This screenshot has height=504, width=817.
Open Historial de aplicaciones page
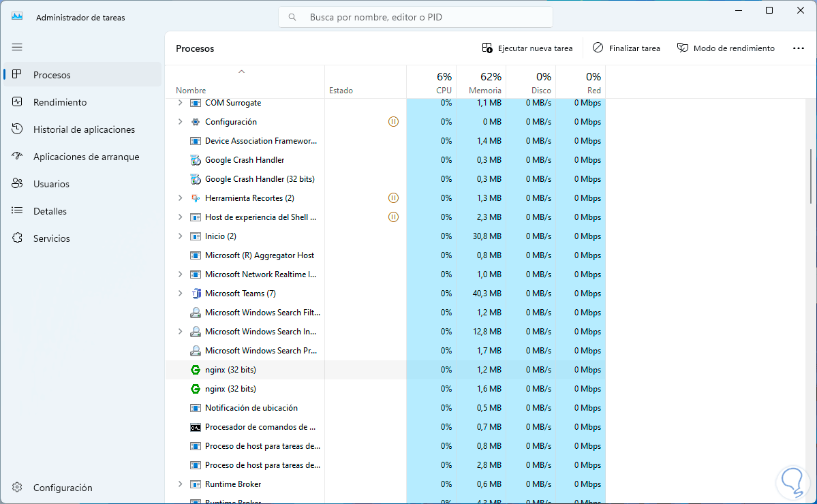click(x=84, y=129)
